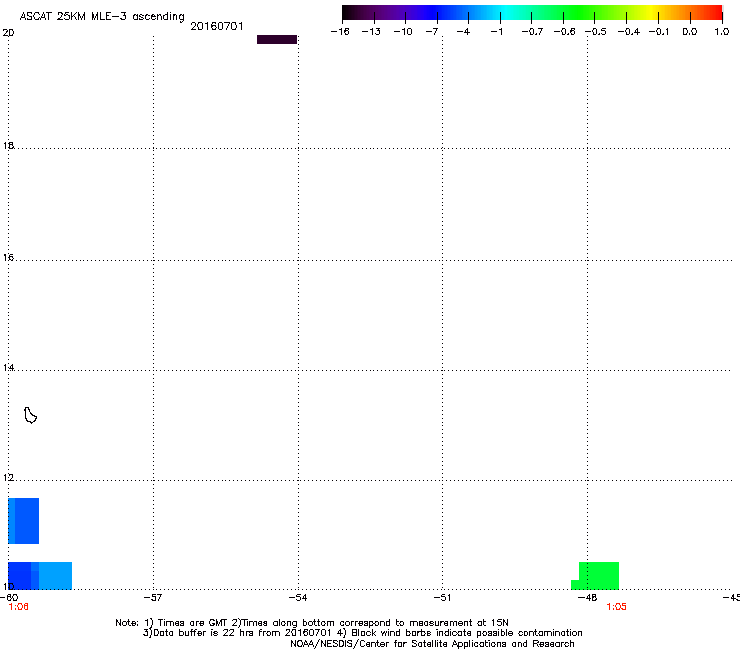
Task: Click the latitude 20 axis label
Action: coord(8,33)
